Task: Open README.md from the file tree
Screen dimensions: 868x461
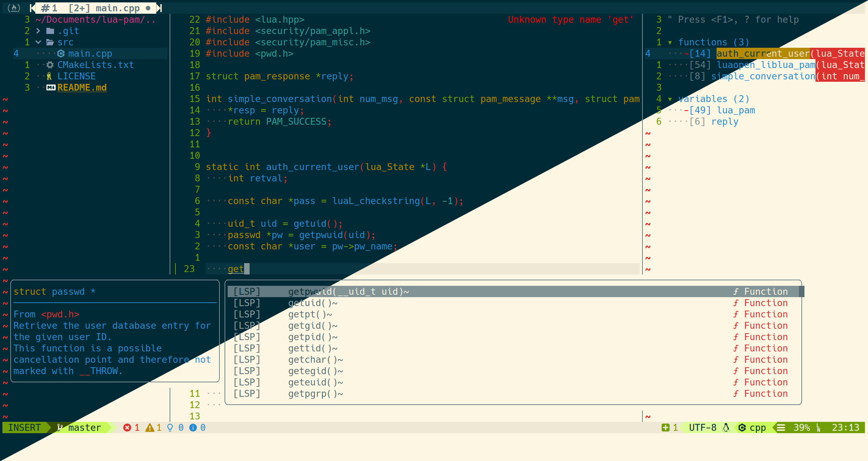Action: pyautogui.click(x=82, y=88)
